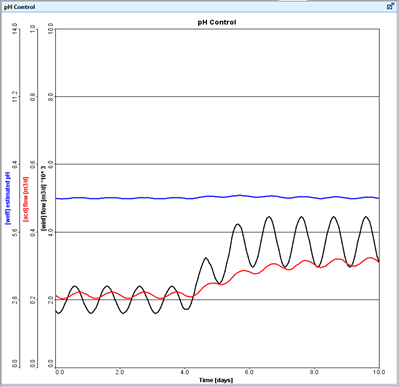The width and height of the screenshot is (399, 386).
Task: Click the '11.2' tick on the pH axis
Action: click(x=15, y=96)
